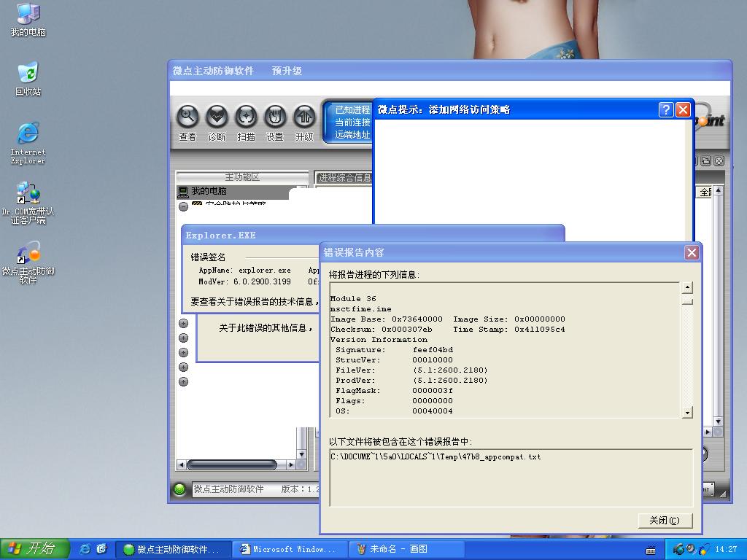The width and height of the screenshot is (747, 560).
Task: Click down arrow of tree vertical scrollbar
Action: tap(301, 454)
